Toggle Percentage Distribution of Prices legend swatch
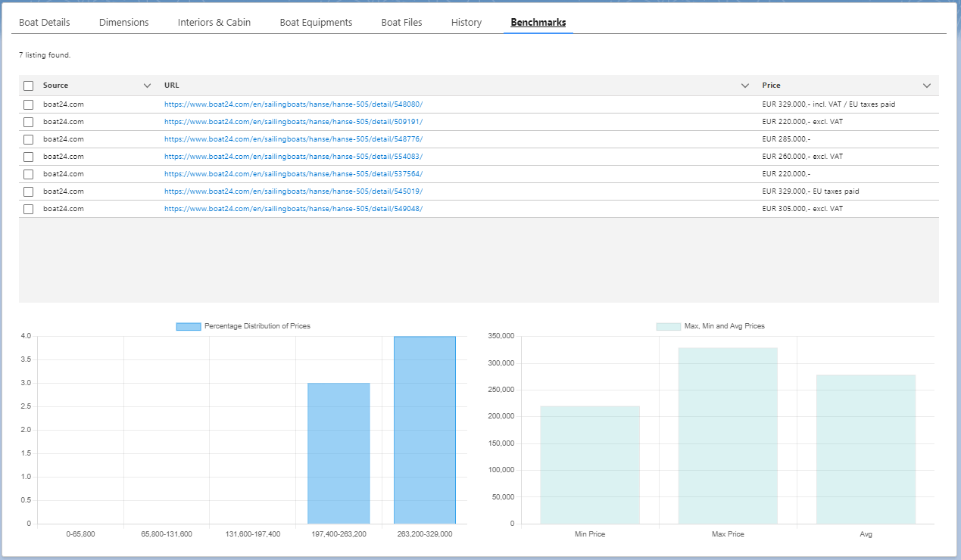This screenshot has width=961, height=560. click(189, 326)
